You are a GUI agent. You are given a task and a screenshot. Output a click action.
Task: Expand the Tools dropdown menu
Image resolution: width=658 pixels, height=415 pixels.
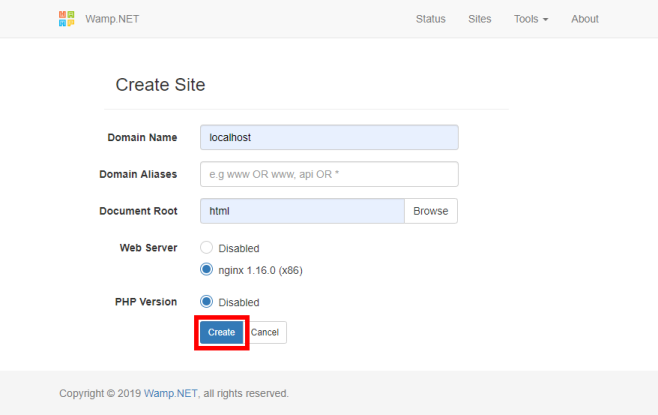pyautogui.click(x=530, y=19)
